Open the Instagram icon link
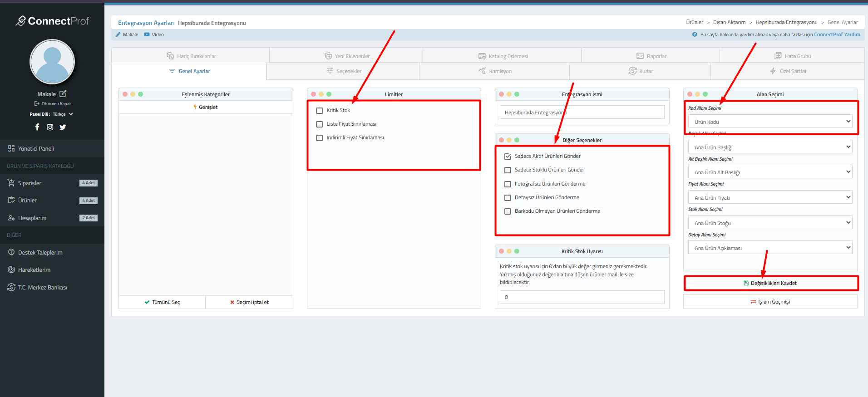Screen dimensions: 868x397 [50, 127]
